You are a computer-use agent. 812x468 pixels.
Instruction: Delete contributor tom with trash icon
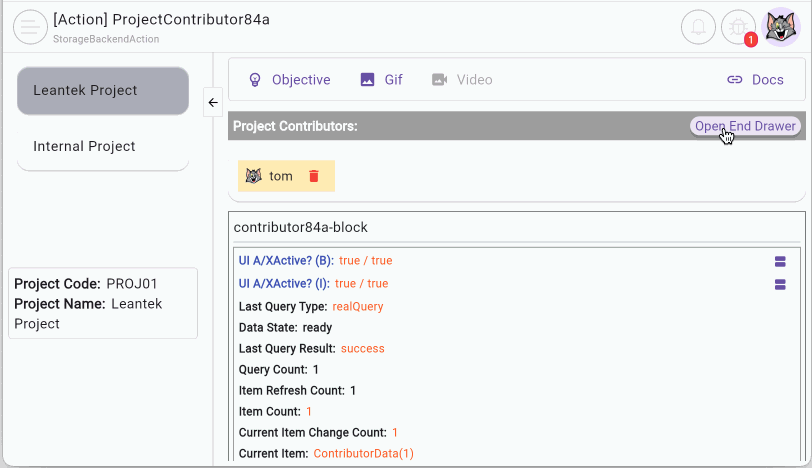(314, 176)
